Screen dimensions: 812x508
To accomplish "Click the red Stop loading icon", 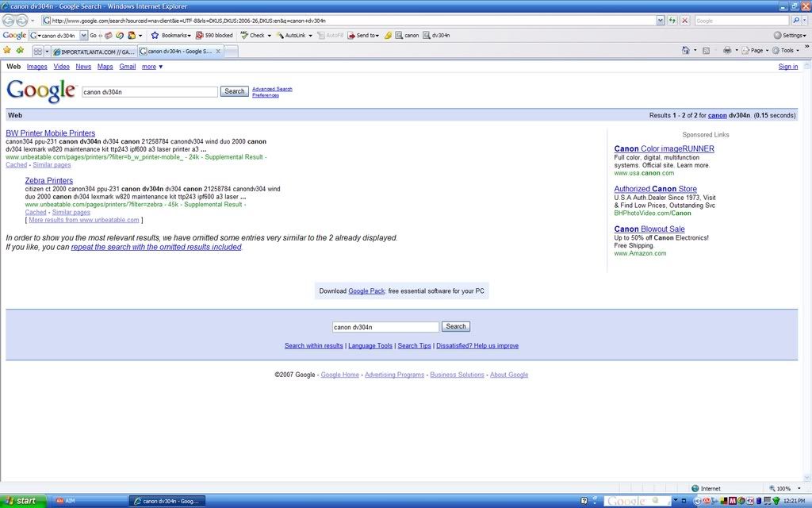I will pyautogui.click(x=684, y=21).
